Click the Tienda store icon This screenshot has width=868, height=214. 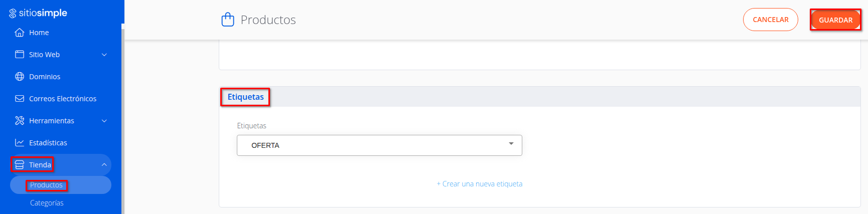pos(20,164)
